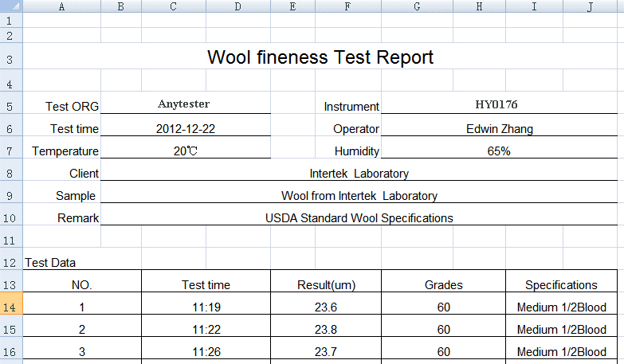The height and width of the screenshot is (364, 624).
Task: Select the humidity 65% cell
Action: (499, 151)
